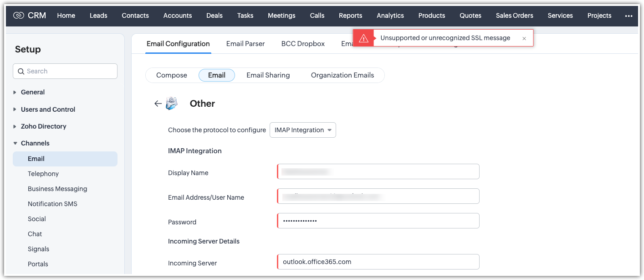This screenshot has height=280, width=644.
Task: Open Chat channel settings
Action: pos(35,234)
